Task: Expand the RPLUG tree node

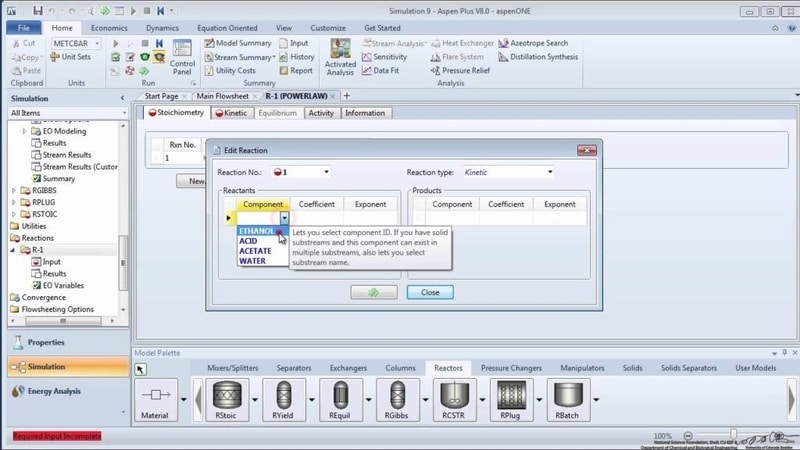Action: [14, 202]
